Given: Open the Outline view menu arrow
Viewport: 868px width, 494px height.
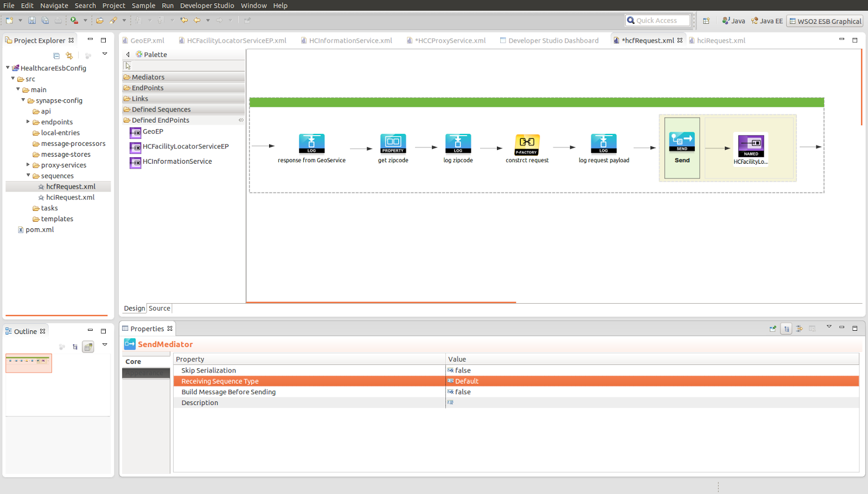Looking at the screenshot, I should click(x=105, y=345).
